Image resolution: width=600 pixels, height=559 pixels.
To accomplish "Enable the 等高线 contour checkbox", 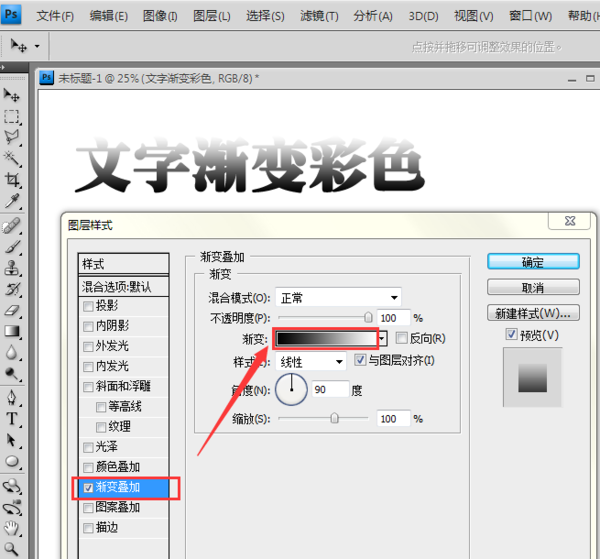I will (101, 407).
